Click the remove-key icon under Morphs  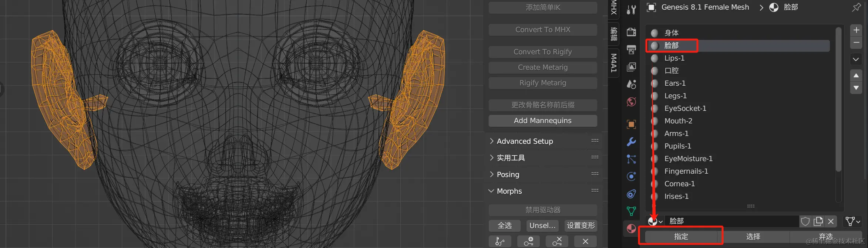tap(557, 241)
